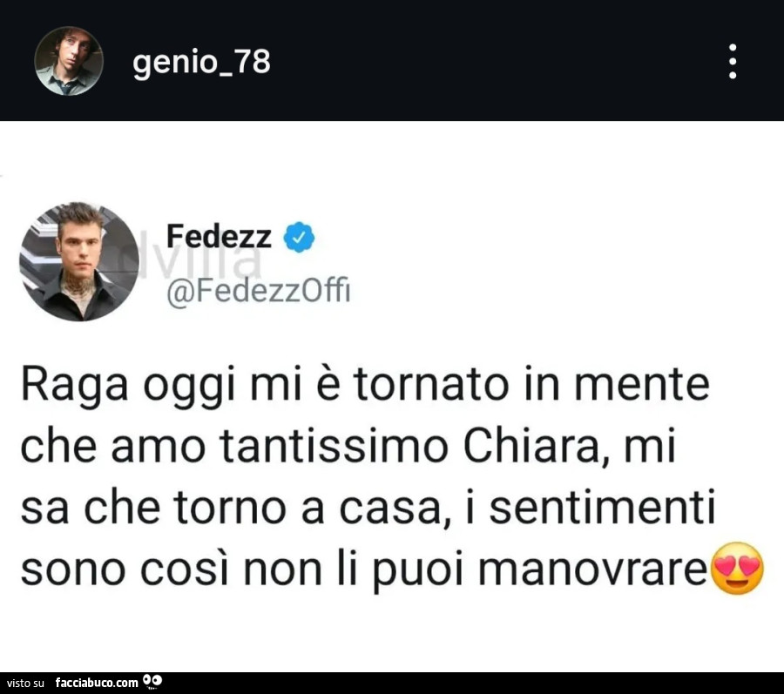The image size is (784, 694).
Task: Click the tweet line starting 'Raga oggi'
Action: point(365,387)
